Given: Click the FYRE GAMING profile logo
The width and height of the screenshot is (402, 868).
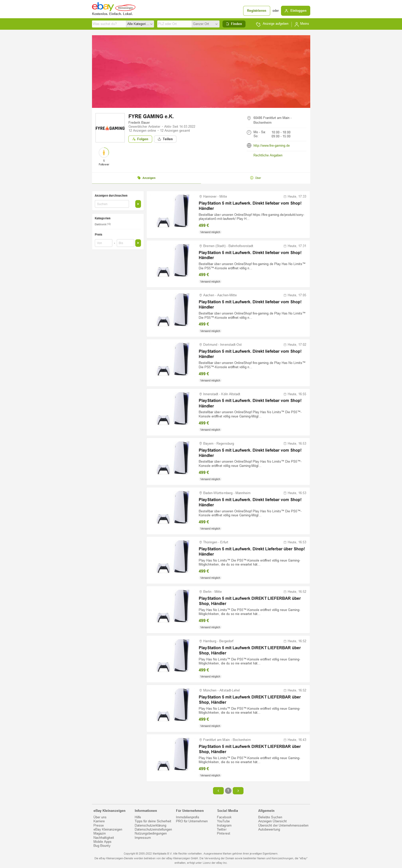Looking at the screenshot, I should pyautogui.click(x=110, y=128).
